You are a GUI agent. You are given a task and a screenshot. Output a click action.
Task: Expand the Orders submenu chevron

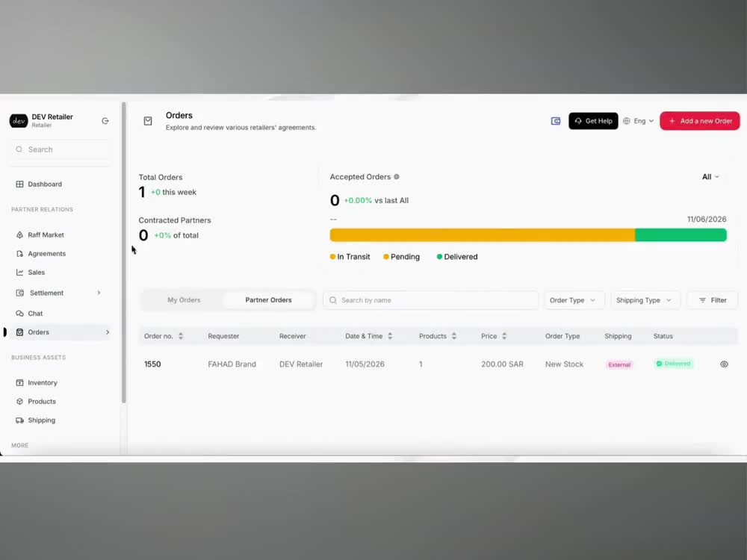coord(108,332)
